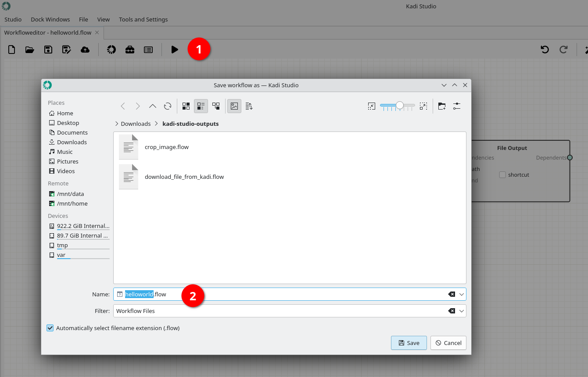Clear the Filter field
588x377 pixels.
click(452, 311)
